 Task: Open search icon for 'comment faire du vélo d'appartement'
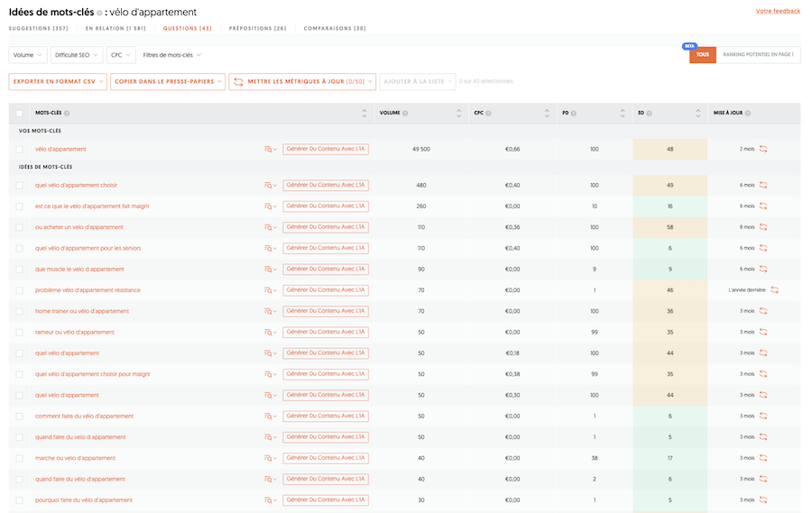[x=271, y=417]
